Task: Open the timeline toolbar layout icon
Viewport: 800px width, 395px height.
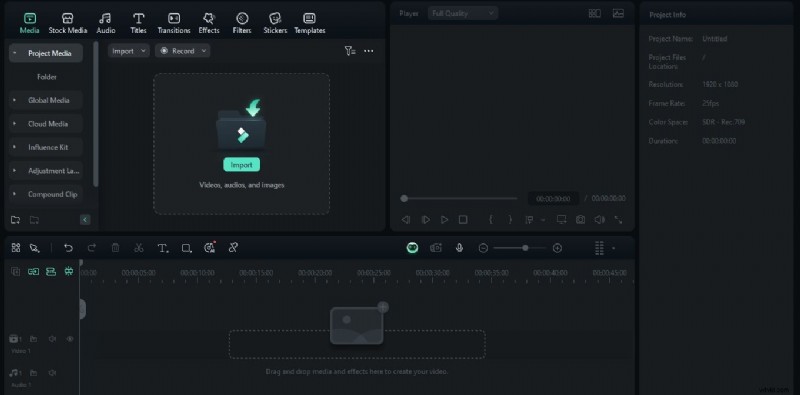Action: [16, 248]
